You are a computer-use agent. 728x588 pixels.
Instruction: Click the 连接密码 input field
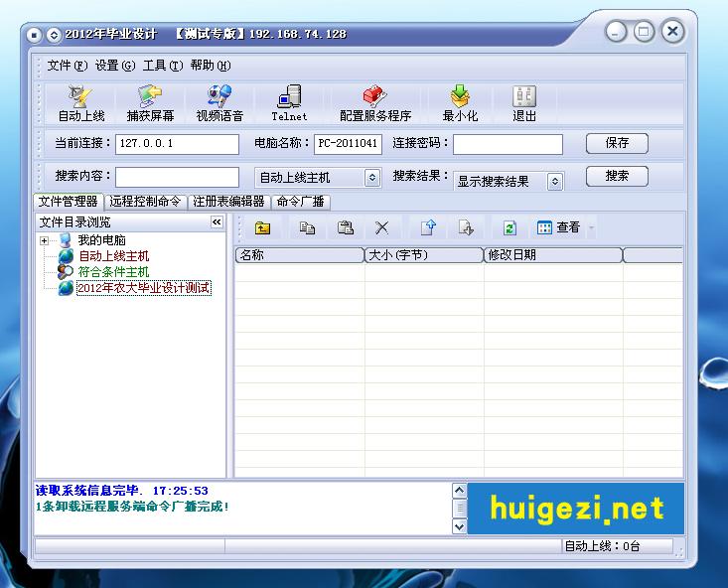(x=508, y=144)
